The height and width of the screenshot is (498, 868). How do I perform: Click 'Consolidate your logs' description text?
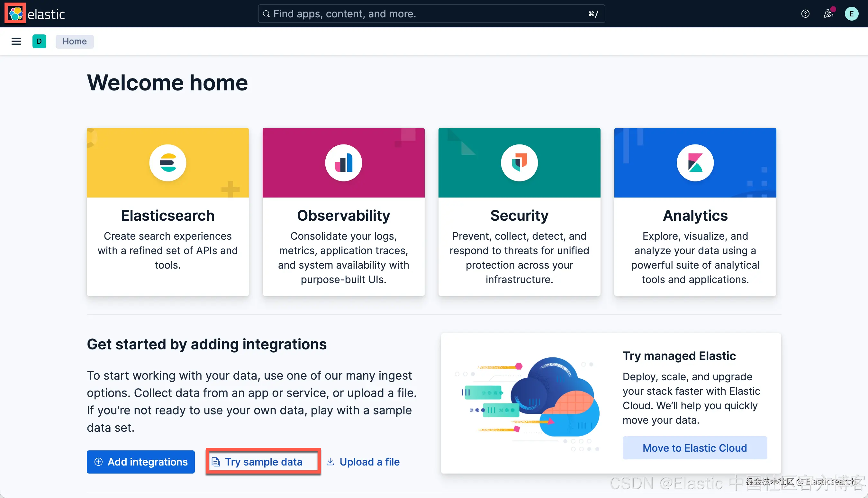[x=343, y=258]
